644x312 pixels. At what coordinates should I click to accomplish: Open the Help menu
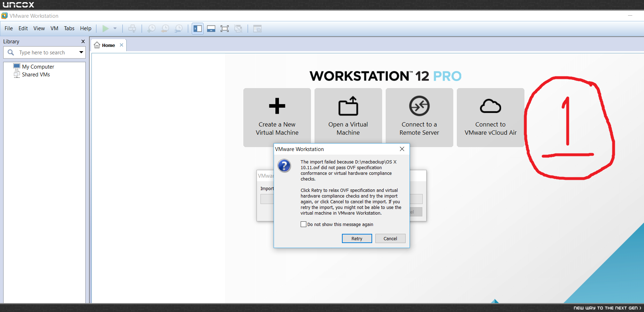86,28
